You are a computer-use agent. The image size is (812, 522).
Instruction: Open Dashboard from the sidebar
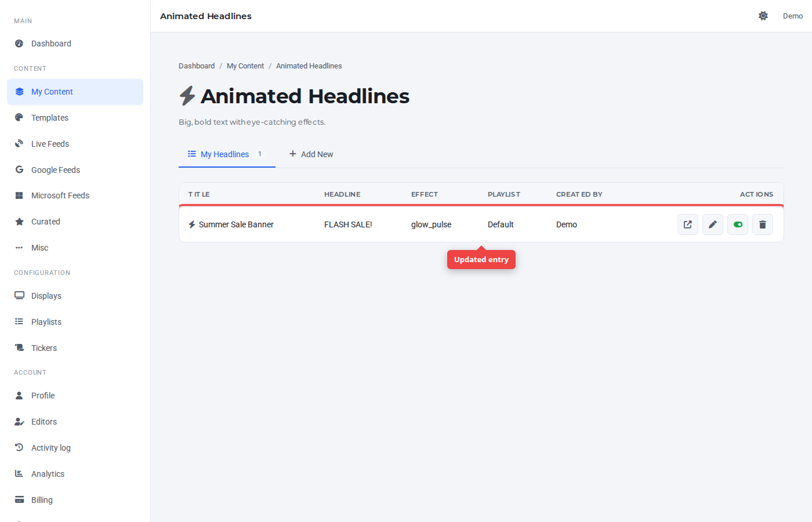pyautogui.click(x=75, y=43)
